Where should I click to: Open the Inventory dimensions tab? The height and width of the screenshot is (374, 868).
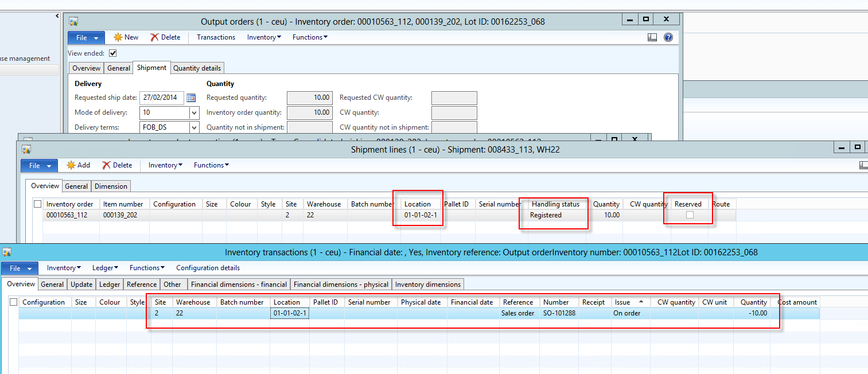point(427,285)
